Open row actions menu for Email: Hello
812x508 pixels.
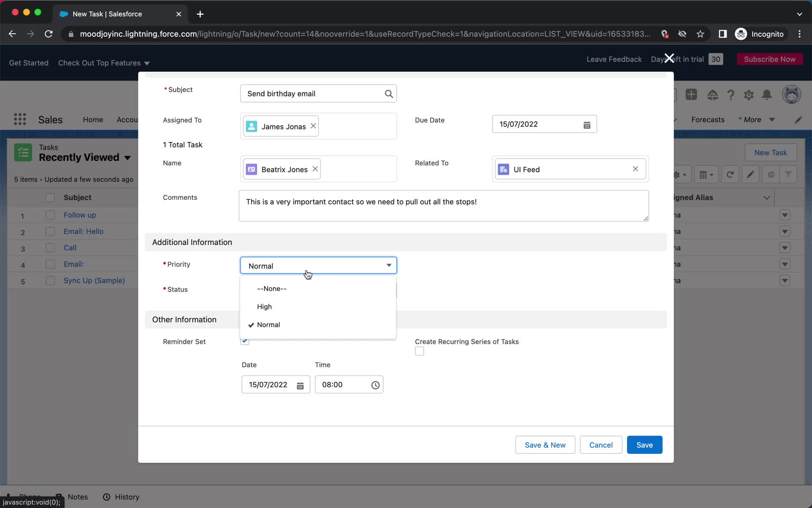click(x=785, y=232)
